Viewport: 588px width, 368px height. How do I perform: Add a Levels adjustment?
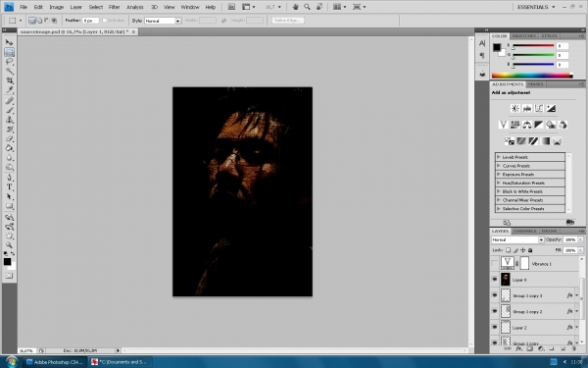tap(527, 109)
